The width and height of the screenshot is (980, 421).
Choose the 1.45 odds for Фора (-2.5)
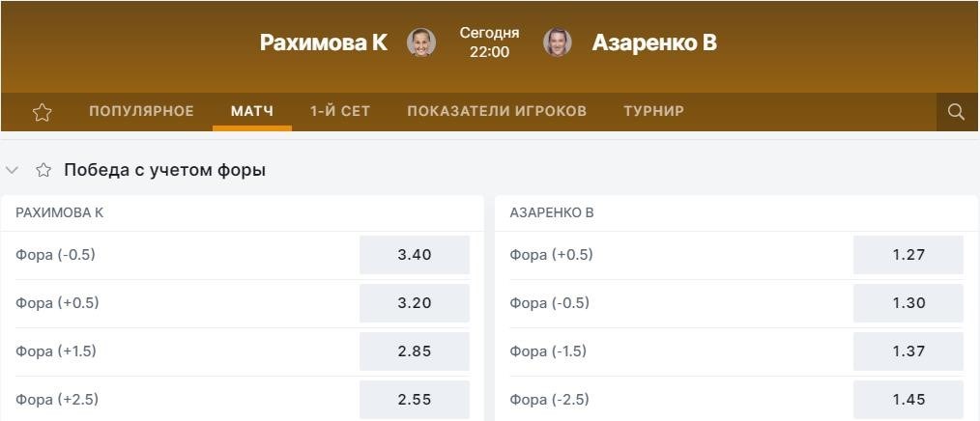coord(908,399)
